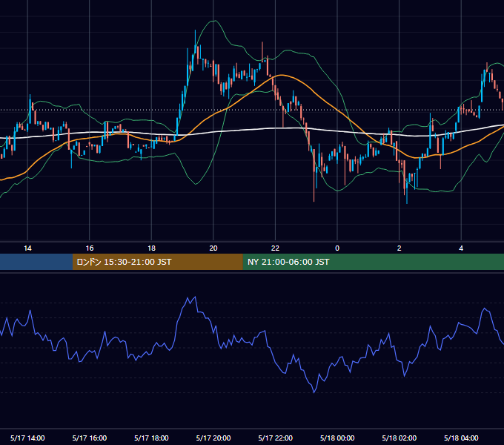
Task: Click the 2 hour label on price chart axis
Action: 399,248
